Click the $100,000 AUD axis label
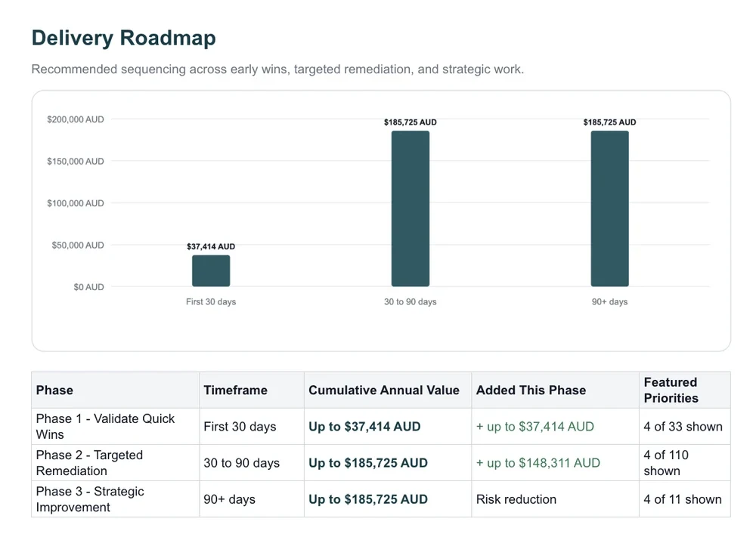 coord(75,203)
